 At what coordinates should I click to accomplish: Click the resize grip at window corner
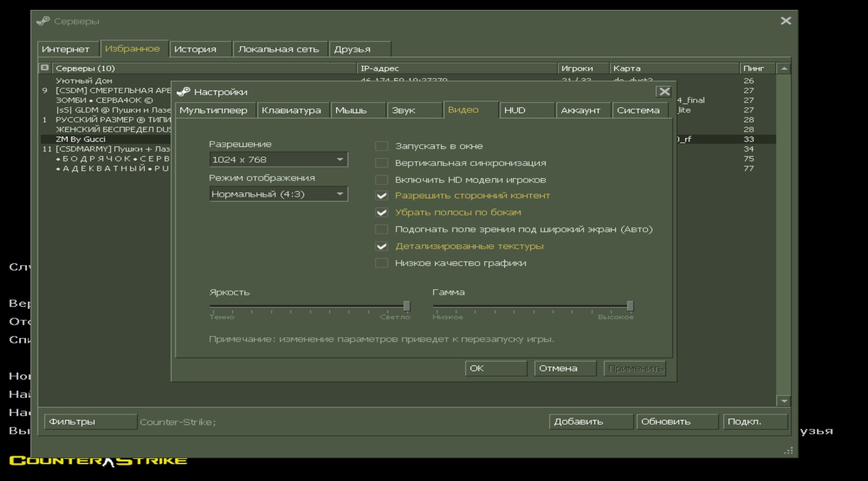click(x=789, y=451)
